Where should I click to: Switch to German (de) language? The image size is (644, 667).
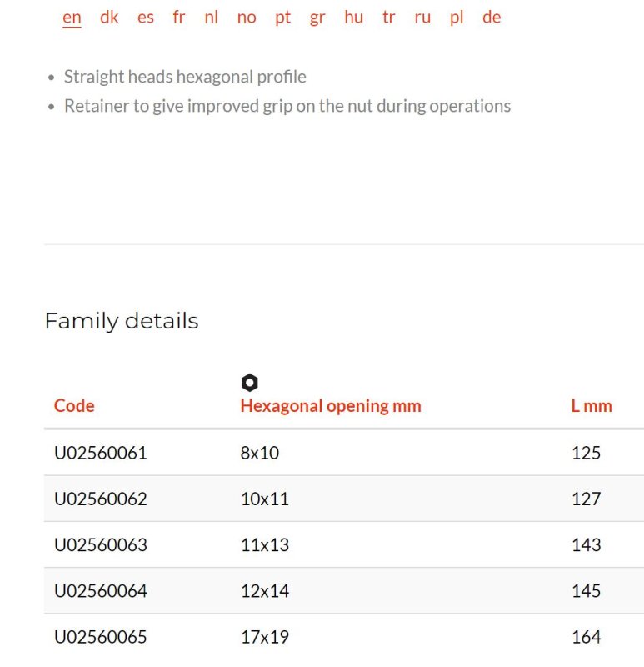pos(492,18)
